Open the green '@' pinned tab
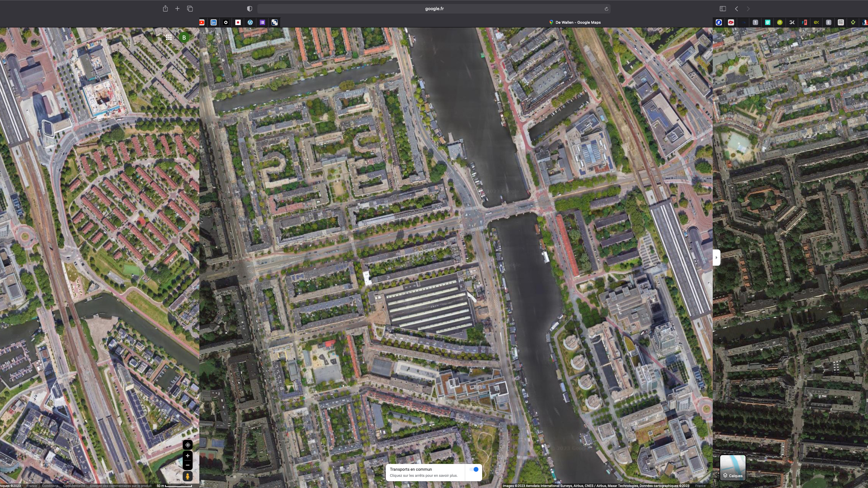This screenshot has height=488, width=868. 780,22
